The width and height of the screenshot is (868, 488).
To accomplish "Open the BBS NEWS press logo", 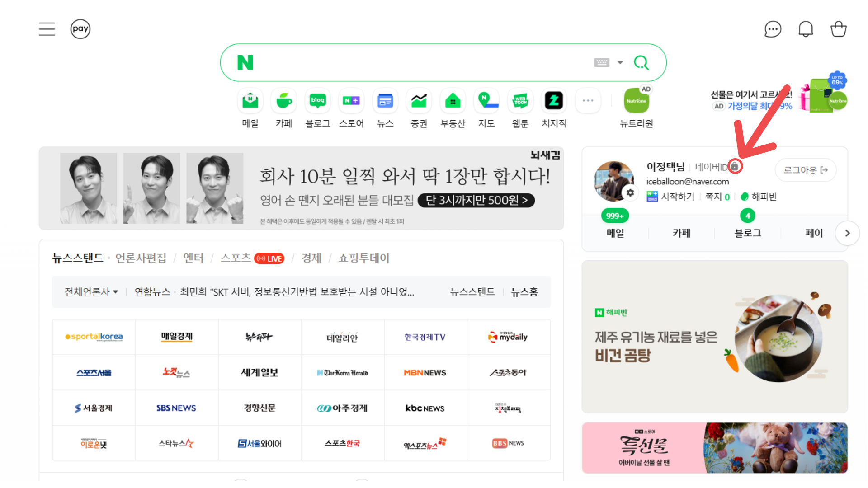I will click(508, 443).
